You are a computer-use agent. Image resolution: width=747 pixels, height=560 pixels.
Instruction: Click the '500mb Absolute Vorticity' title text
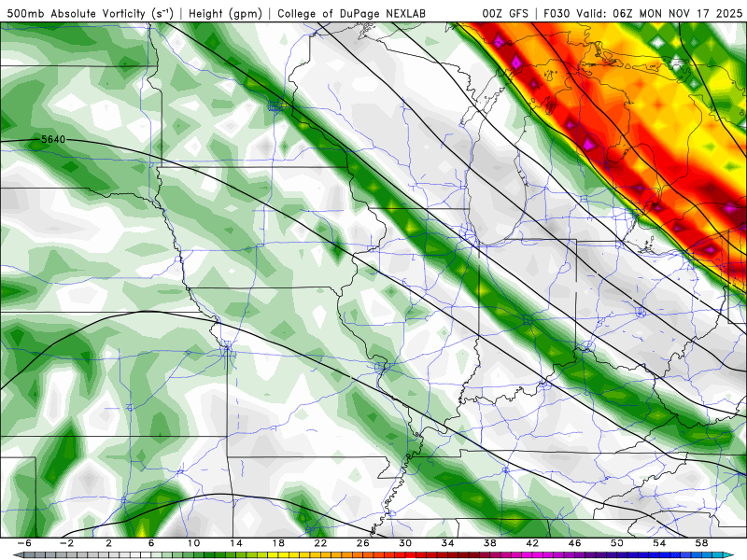point(76,14)
